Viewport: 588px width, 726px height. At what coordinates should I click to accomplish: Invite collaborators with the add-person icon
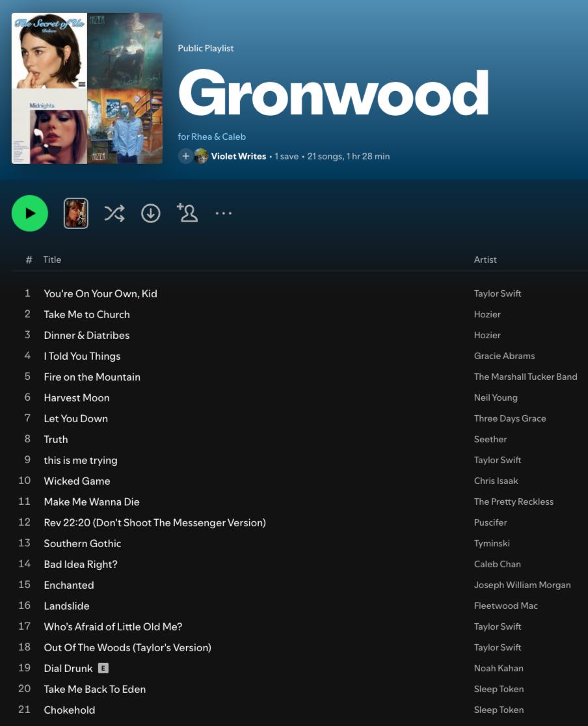point(187,213)
